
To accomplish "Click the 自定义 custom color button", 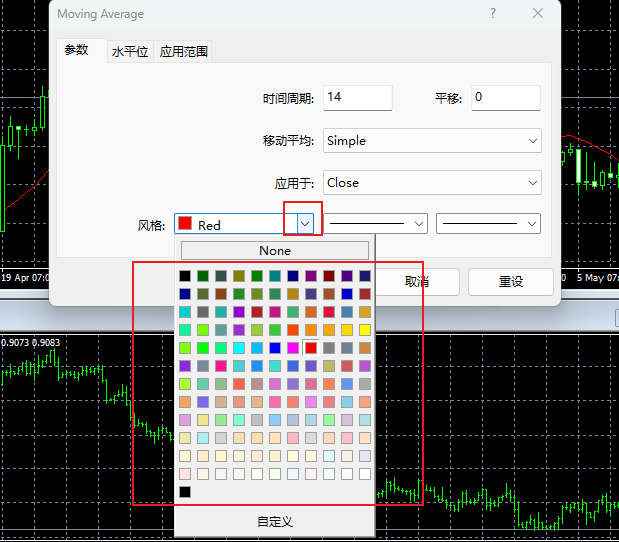I will [275, 522].
